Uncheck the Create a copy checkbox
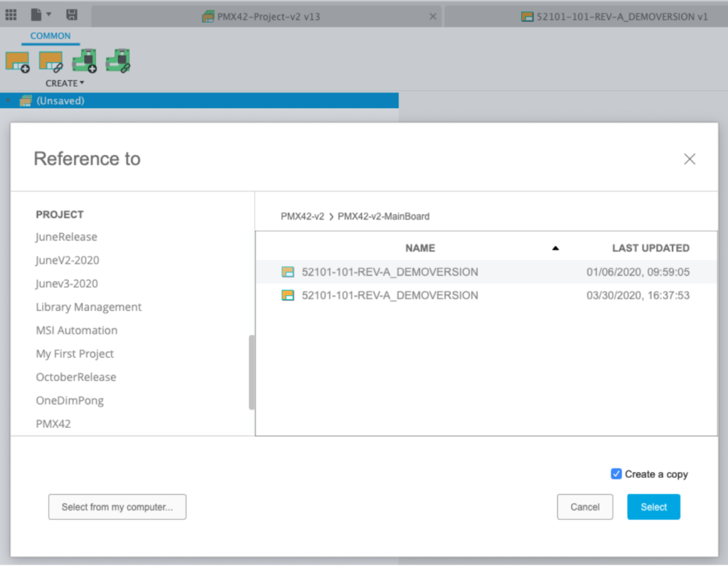The width and height of the screenshot is (728, 566). pyautogui.click(x=616, y=474)
